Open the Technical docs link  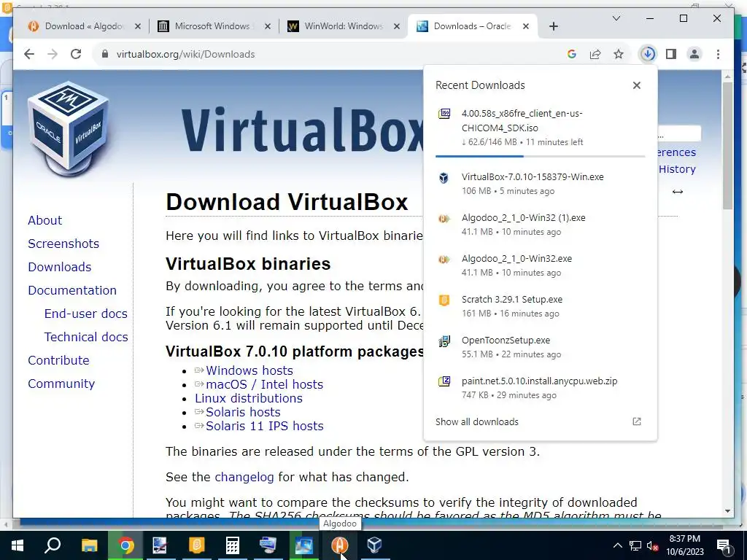pos(86,337)
